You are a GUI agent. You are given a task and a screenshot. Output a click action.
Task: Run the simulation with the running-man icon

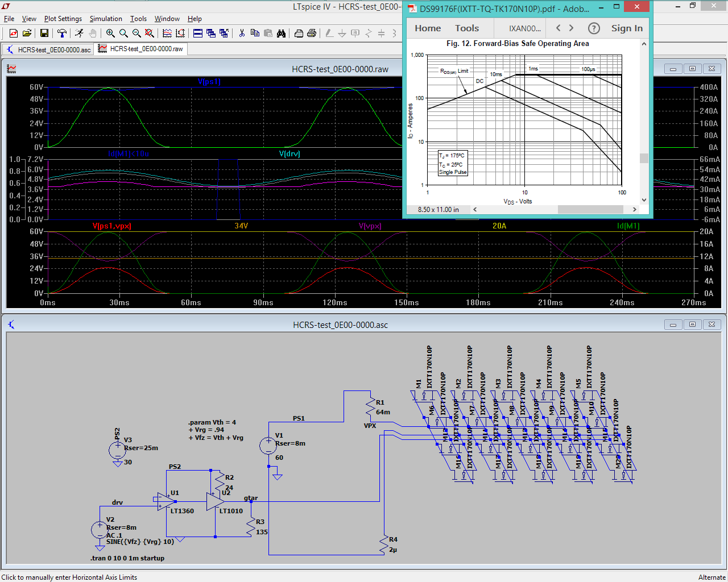[x=79, y=34]
